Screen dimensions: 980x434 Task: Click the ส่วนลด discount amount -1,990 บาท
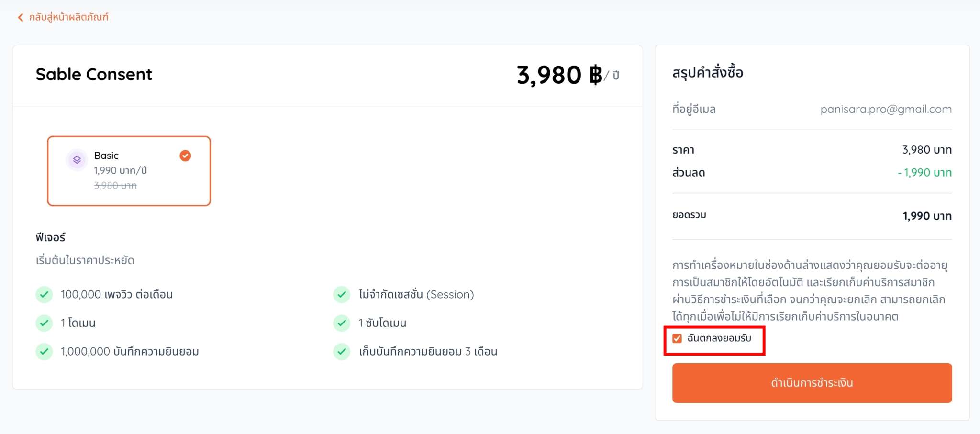[x=924, y=173]
